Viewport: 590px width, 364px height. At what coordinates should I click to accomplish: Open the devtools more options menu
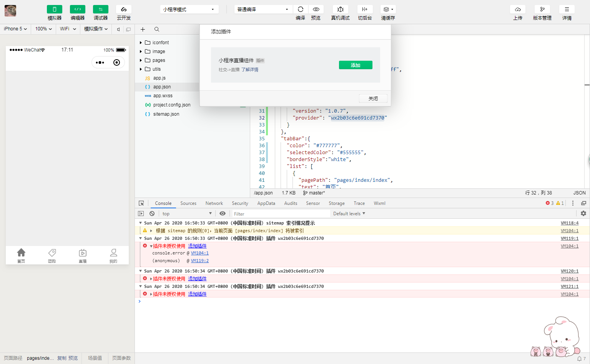(573, 203)
